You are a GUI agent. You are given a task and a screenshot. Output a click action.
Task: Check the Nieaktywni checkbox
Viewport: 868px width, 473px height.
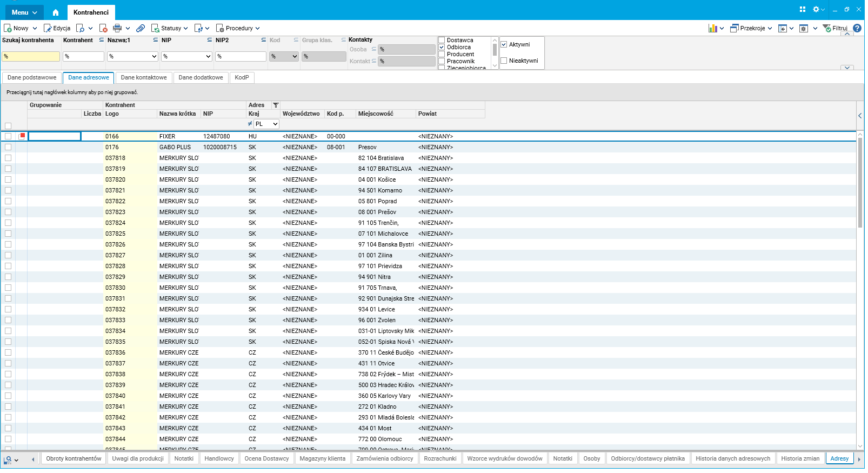click(504, 61)
